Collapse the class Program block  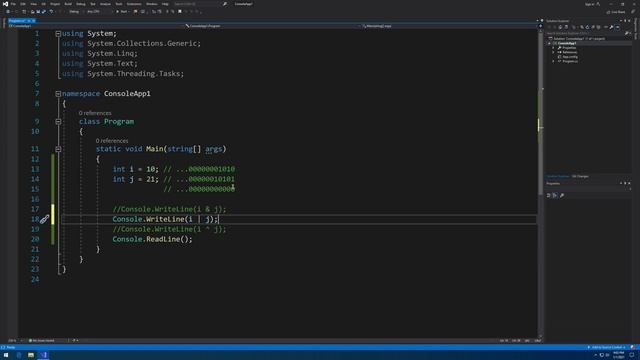coord(58,122)
